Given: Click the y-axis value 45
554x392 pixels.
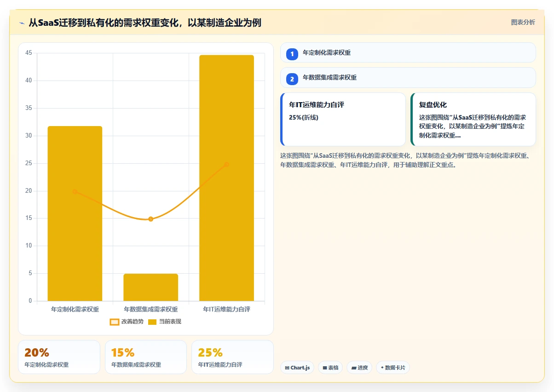Looking at the screenshot, I should pyautogui.click(x=29, y=53).
